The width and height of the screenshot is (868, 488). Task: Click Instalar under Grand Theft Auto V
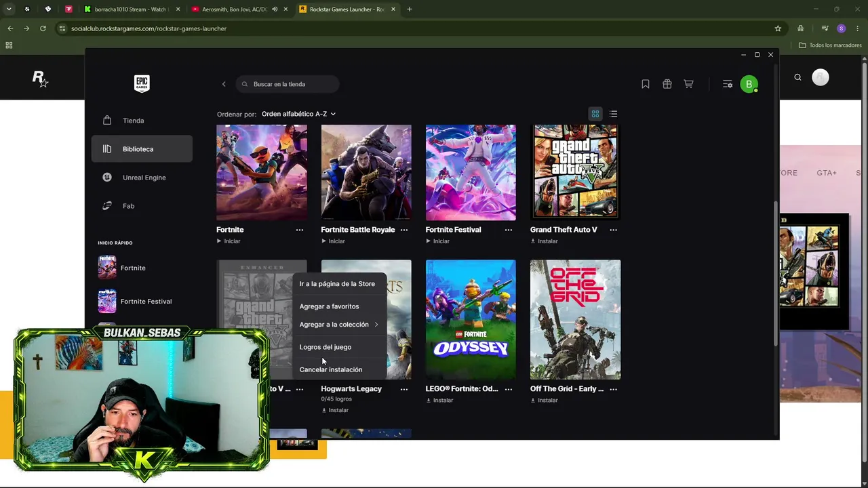tap(544, 241)
